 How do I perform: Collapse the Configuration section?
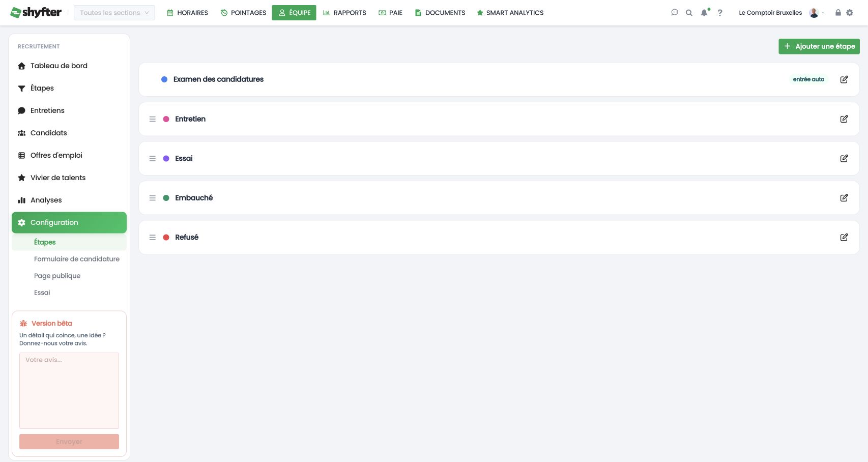pyautogui.click(x=69, y=222)
